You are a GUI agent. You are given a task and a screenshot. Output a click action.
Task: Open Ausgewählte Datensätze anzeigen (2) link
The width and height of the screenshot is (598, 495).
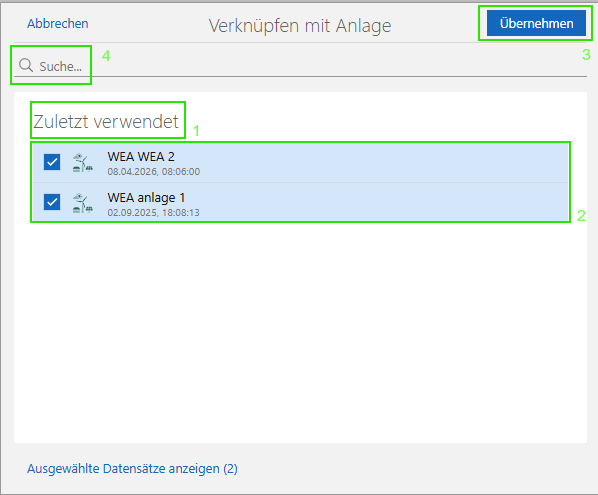pyautogui.click(x=132, y=469)
